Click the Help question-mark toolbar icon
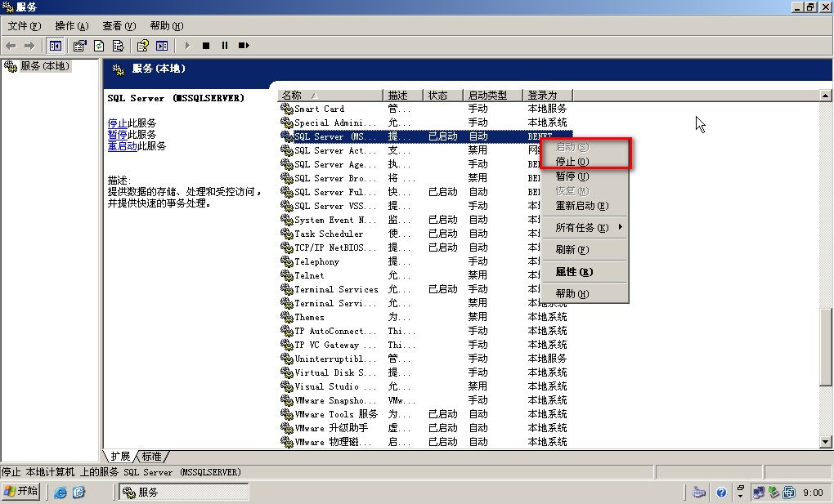Screen dimensions: 834x504 pyautogui.click(x=142, y=46)
